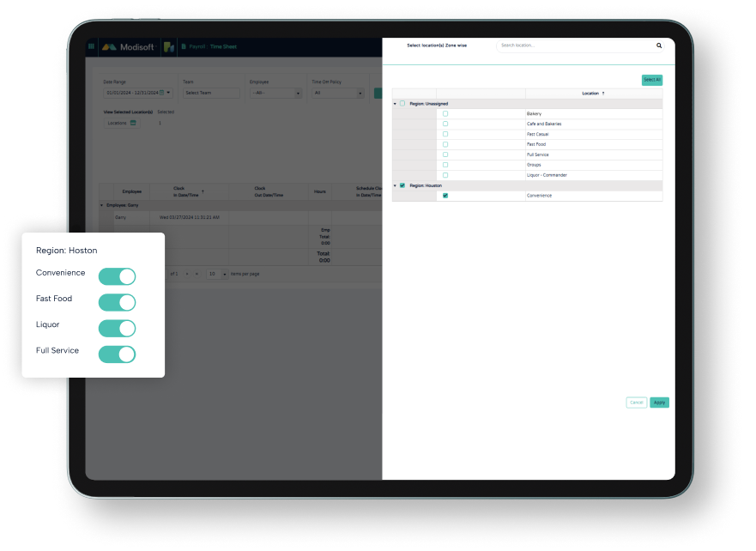This screenshot has height=551, width=756.
Task: Check the Bakery location checkbox
Action: click(445, 114)
